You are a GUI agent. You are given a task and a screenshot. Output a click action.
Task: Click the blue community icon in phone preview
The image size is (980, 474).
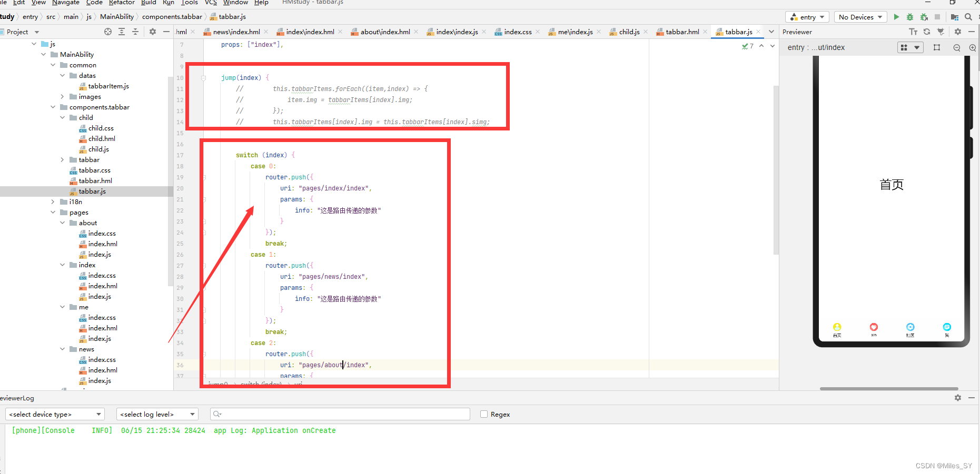coord(910,327)
